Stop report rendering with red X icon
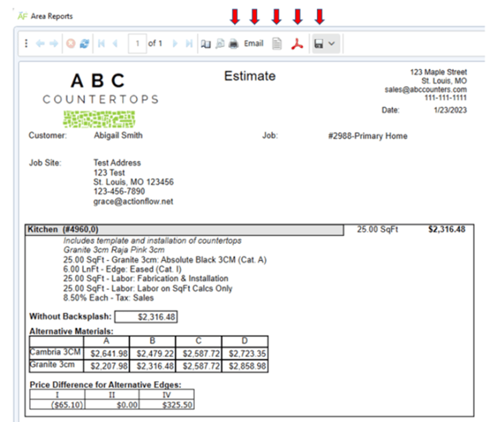This screenshot has height=422, width=504. [x=71, y=43]
